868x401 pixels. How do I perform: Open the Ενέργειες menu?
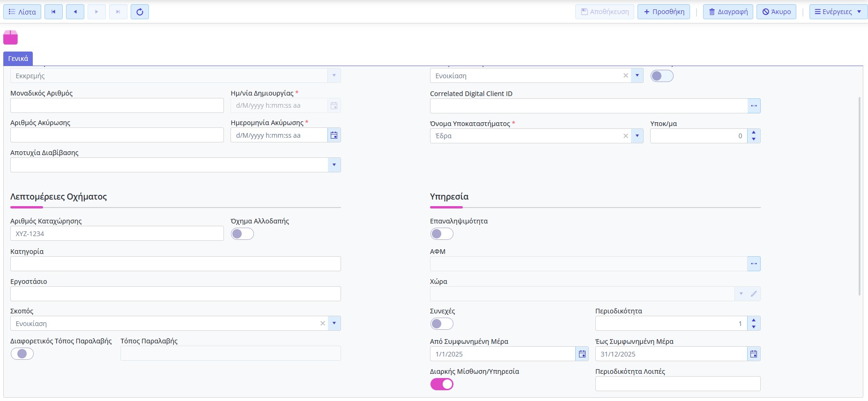coord(838,12)
